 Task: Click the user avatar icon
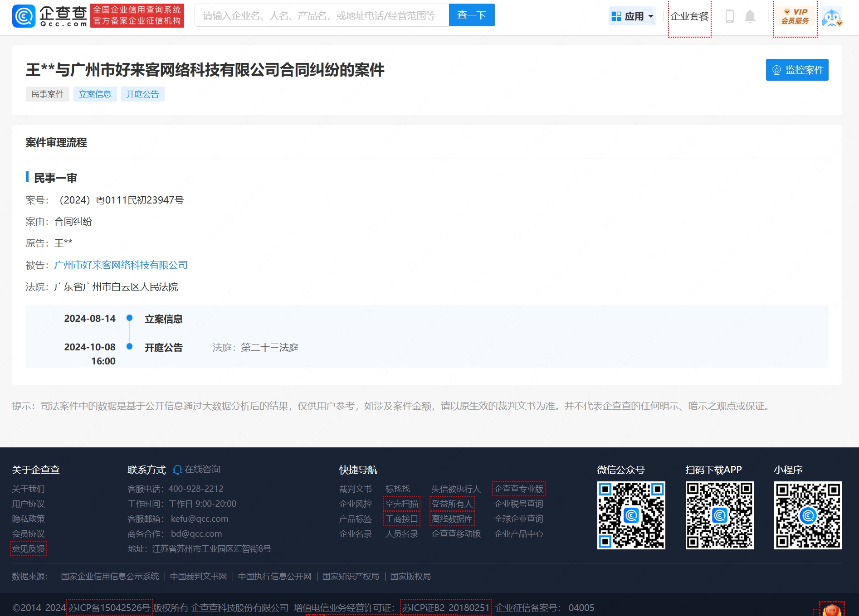pyautogui.click(x=832, y=16)
